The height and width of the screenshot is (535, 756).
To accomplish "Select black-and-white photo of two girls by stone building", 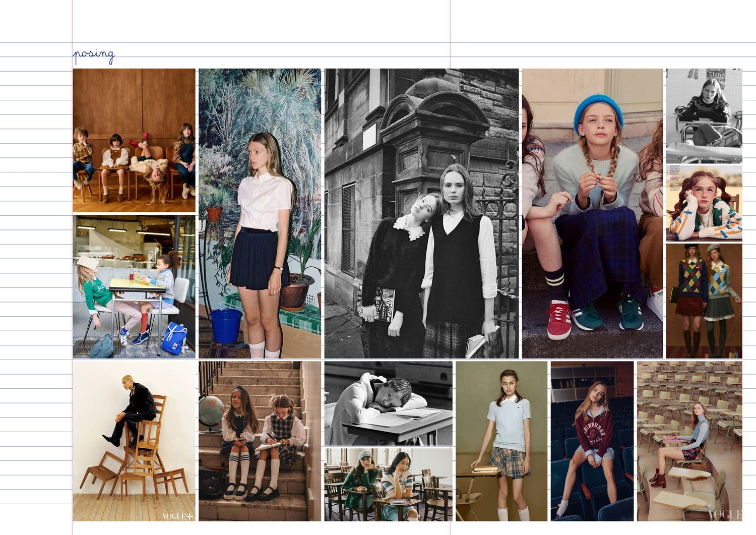I will (421, 213).
